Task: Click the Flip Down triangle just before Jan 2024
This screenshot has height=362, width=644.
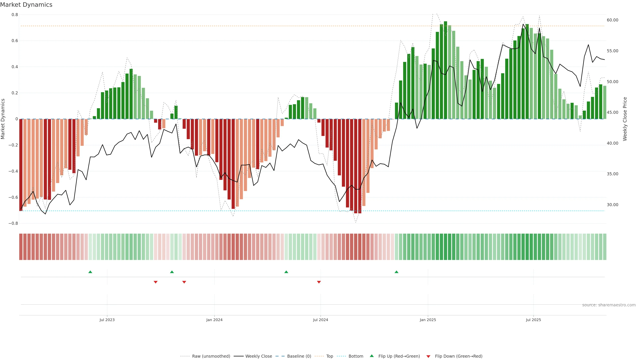Action: [x=184, y=282]
